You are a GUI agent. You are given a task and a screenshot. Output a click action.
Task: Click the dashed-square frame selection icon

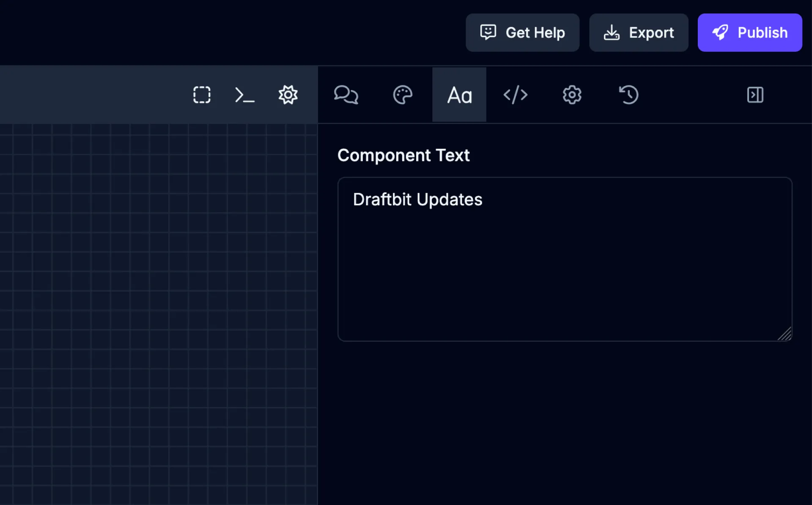[x=202, y=95]
